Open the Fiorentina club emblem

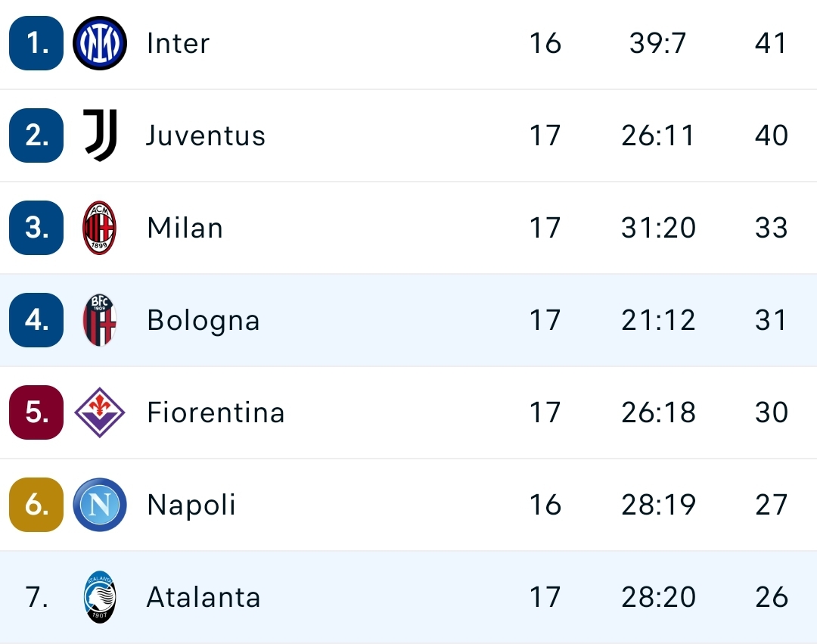(98, 412)
